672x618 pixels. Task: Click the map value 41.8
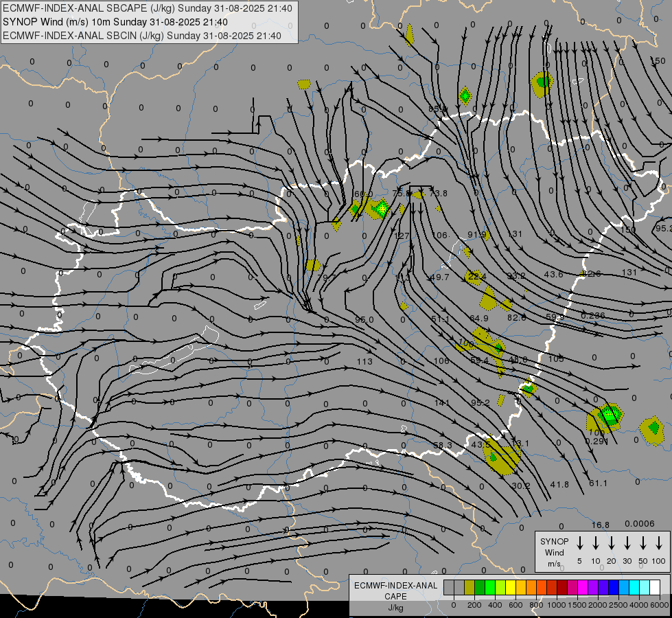(559, 485)
